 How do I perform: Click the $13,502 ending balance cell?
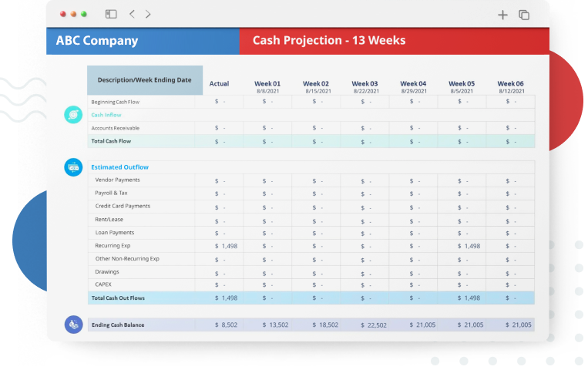point(275,325)
